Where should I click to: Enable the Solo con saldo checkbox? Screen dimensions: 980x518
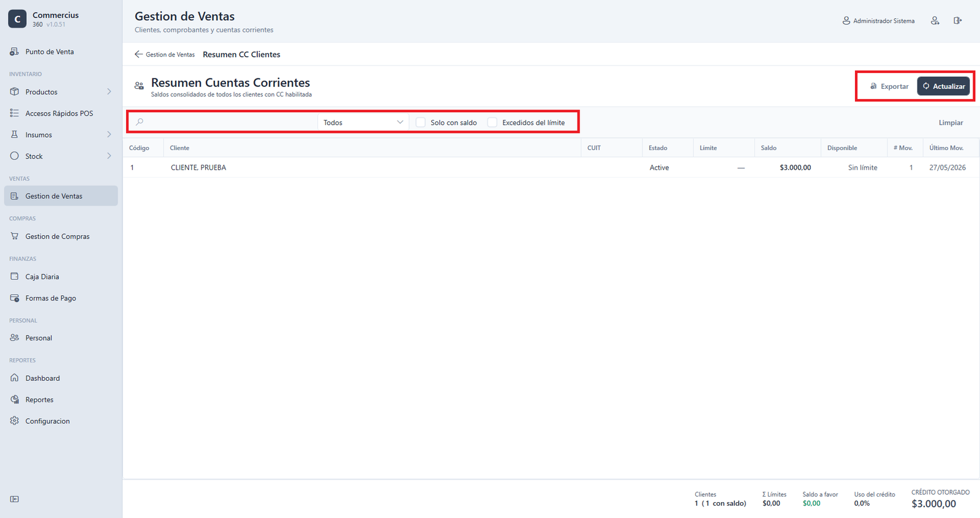pyautogui.click(x=421, y=122)
